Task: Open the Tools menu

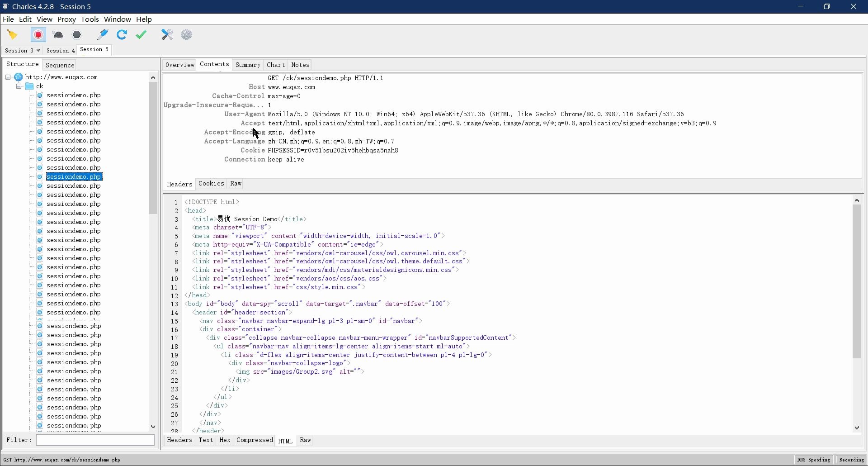Action: click(90, 19)
